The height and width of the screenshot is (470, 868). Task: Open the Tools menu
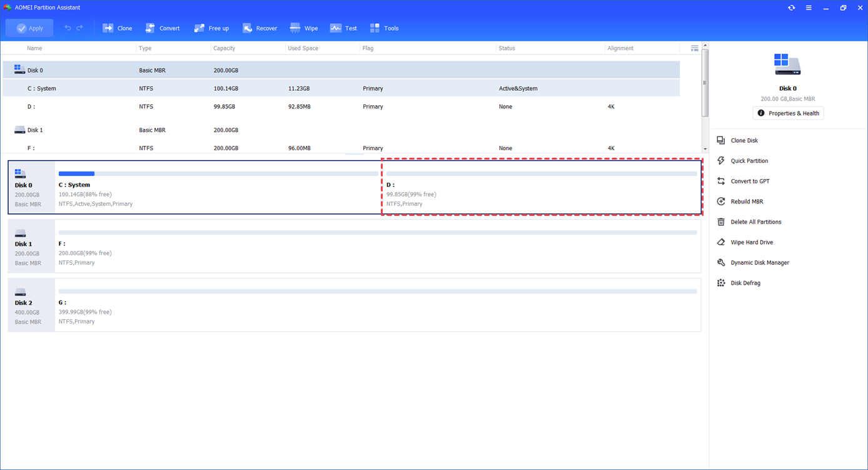[384, 28]
